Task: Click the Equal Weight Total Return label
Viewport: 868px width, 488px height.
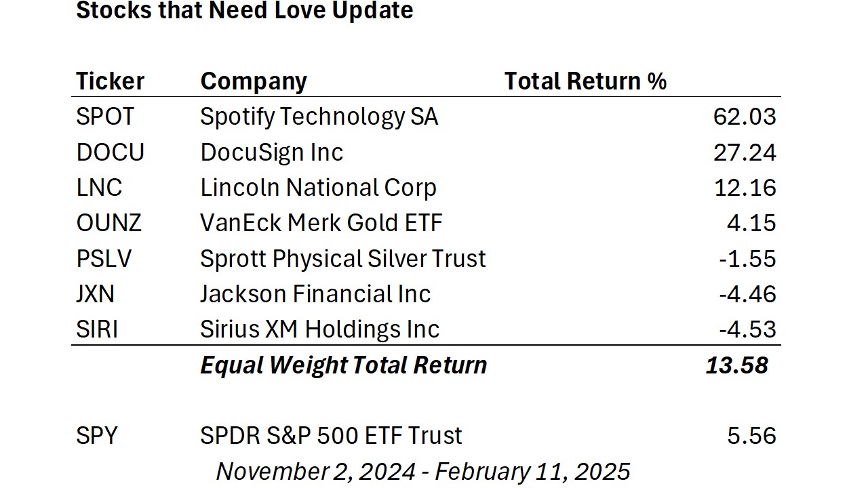Action: pyautogui.click(x=343, y=365)
